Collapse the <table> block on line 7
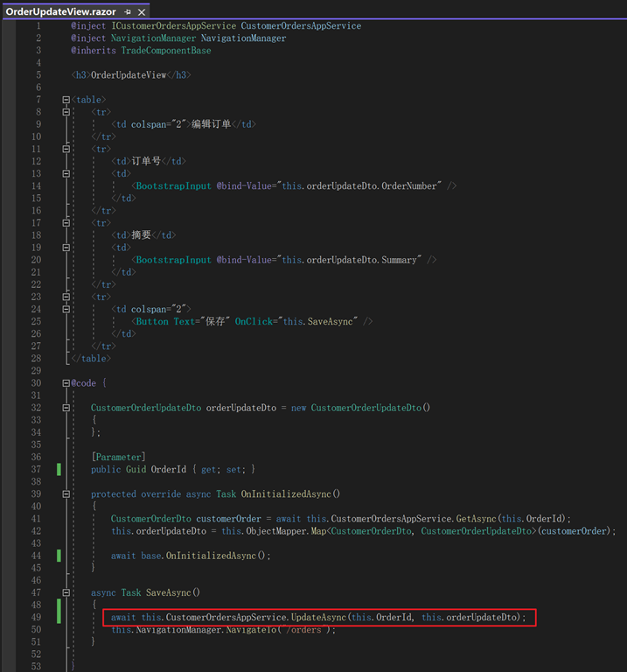 pyautogui.click(x=66, y=100)
